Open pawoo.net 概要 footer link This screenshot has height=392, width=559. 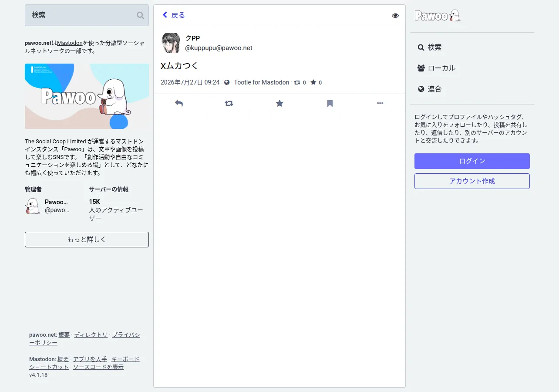tap(64, 335)
